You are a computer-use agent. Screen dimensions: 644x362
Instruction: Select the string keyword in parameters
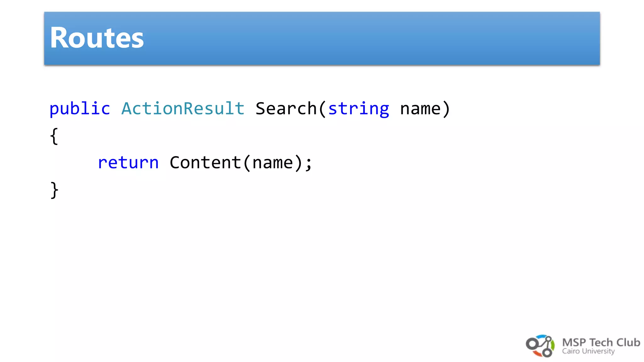[x=358, y=109]
